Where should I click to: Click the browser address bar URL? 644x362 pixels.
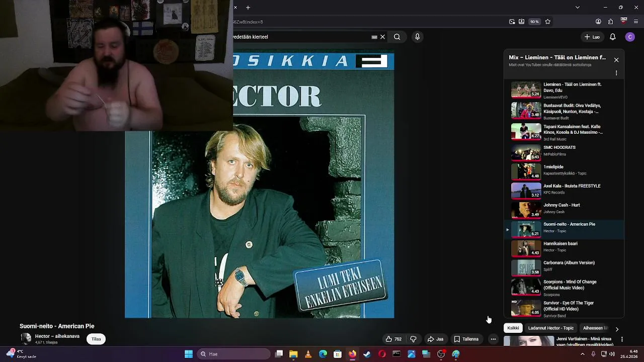(248, 22)
